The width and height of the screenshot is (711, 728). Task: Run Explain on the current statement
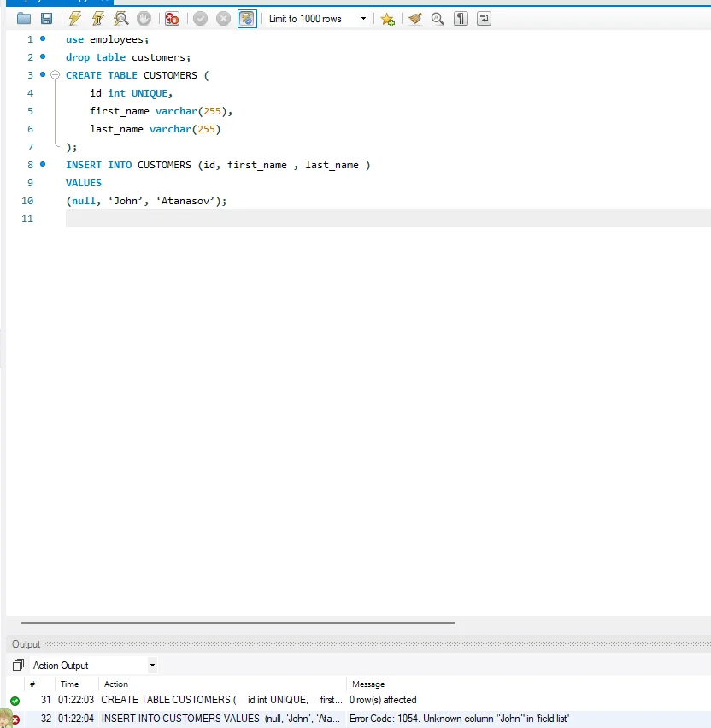click(x=121, y=19)
